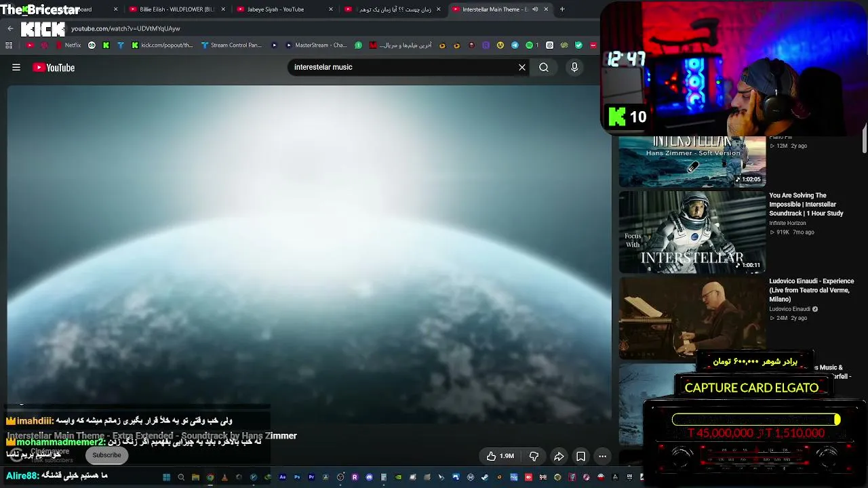Start voice search with the microphone
Screen dimensions: 868x488
click(574, 67)
